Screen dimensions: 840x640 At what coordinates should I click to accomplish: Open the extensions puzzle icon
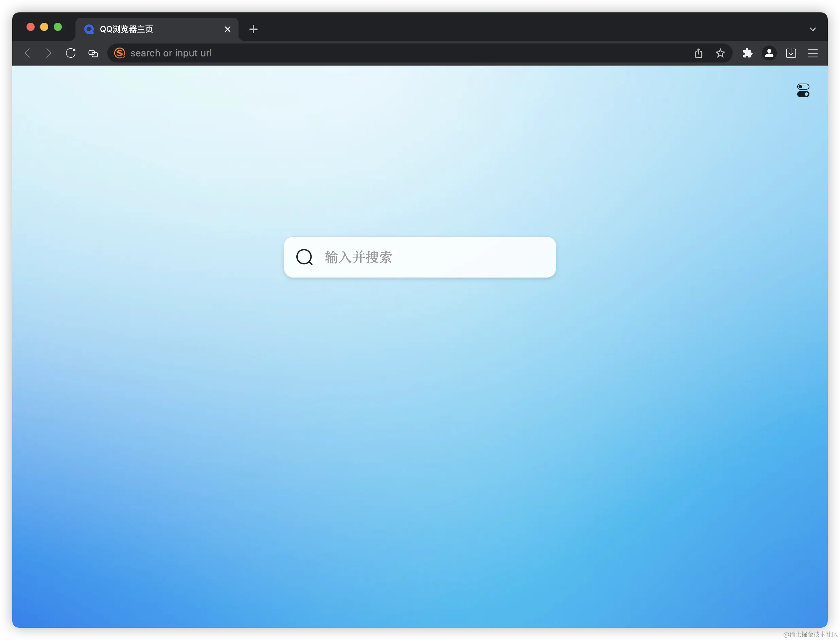(747, 53)
